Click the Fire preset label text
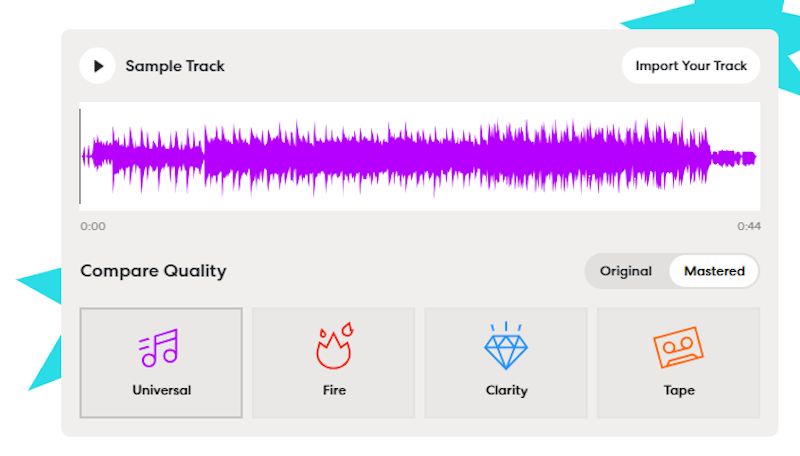 pos(334,390)
